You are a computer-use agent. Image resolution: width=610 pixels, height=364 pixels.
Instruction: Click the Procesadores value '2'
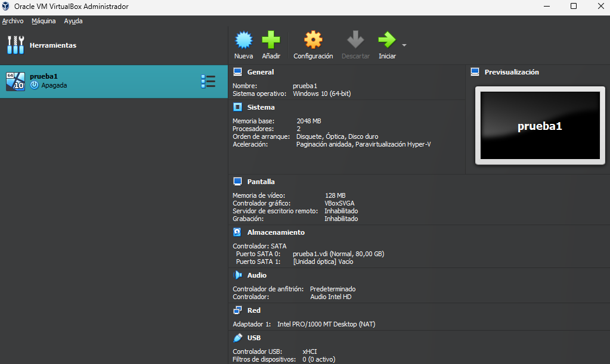pos(298,129)
